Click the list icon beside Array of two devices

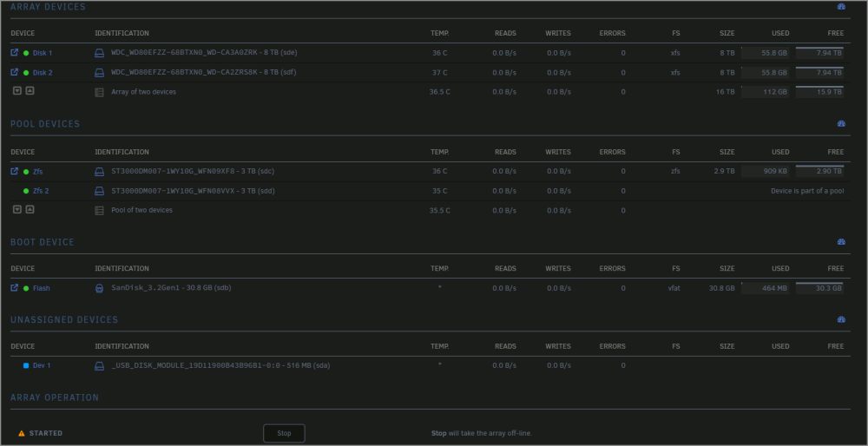[99, 92]
